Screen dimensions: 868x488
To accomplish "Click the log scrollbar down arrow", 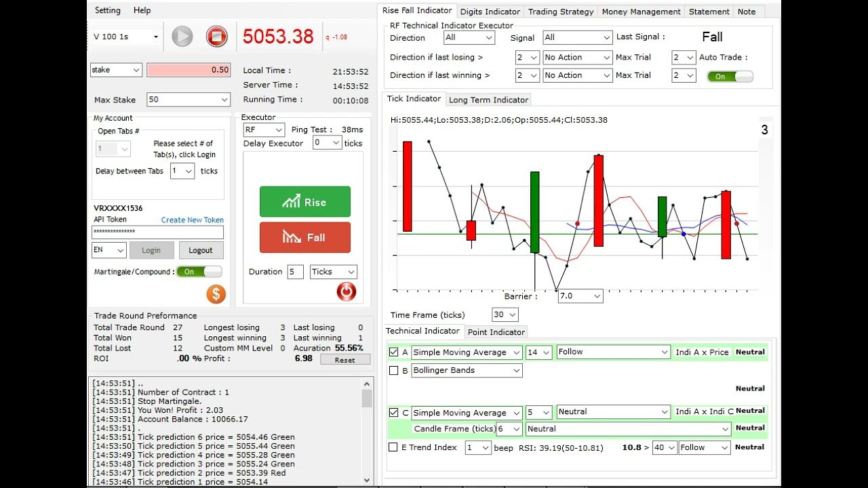I will tap(367, 480).
